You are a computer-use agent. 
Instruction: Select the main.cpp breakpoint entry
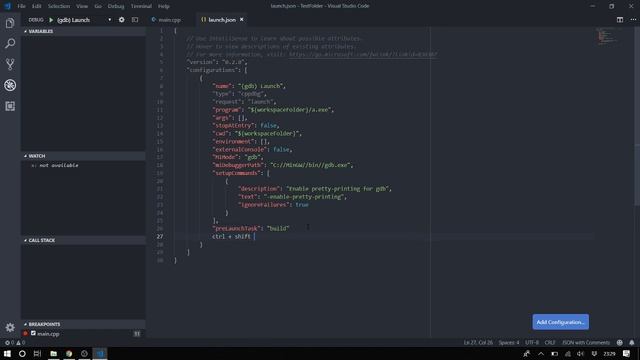(x=83, y=333)
